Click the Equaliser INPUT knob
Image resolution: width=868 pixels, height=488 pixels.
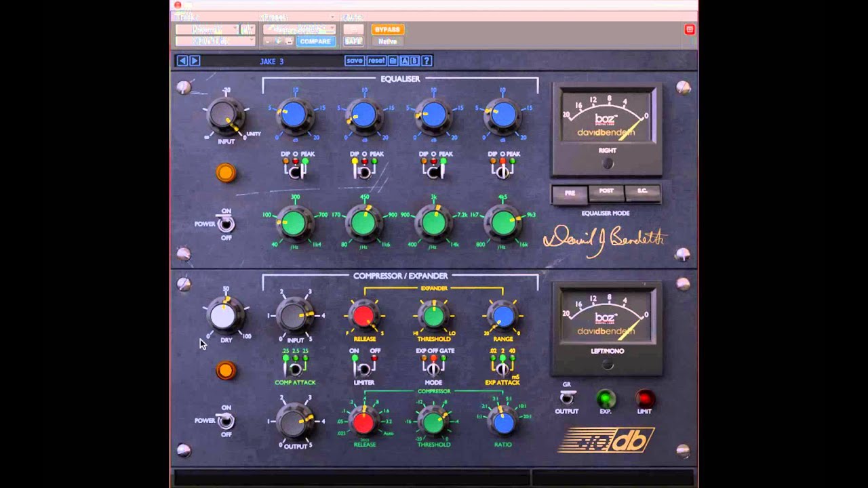(x=225, y=117)
